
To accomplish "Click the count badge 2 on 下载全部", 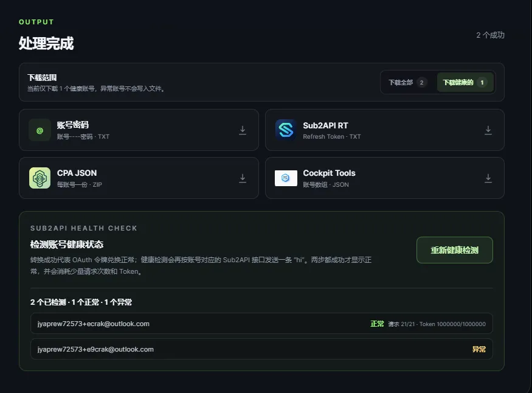I will pyautogui.click(x=422, y=83).
